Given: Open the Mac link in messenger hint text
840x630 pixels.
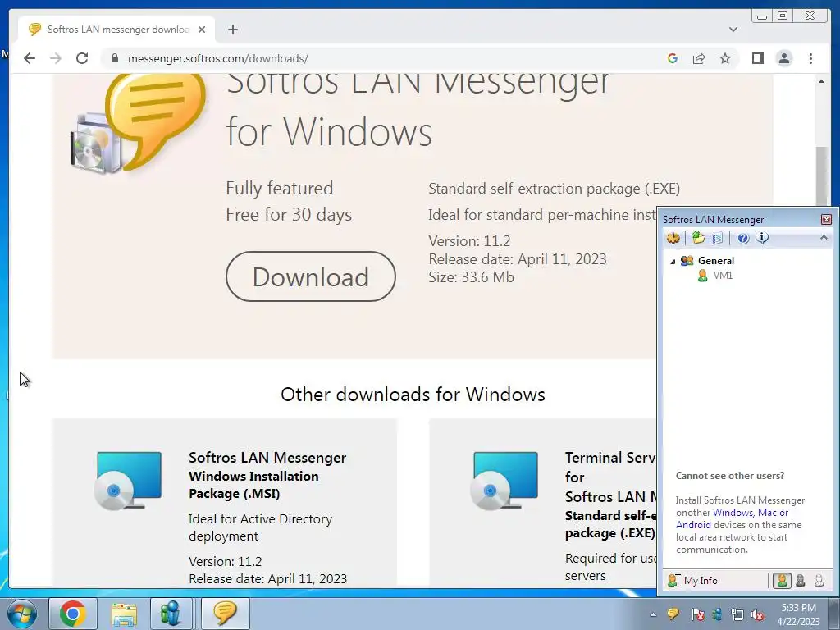Looking at the screenshot, I should click(767, 513).
